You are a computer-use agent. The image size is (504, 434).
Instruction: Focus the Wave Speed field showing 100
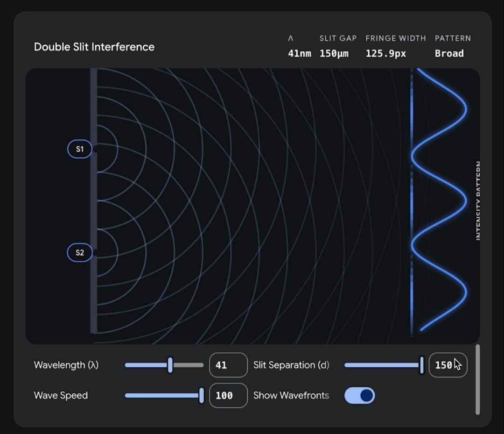[228, 395]
